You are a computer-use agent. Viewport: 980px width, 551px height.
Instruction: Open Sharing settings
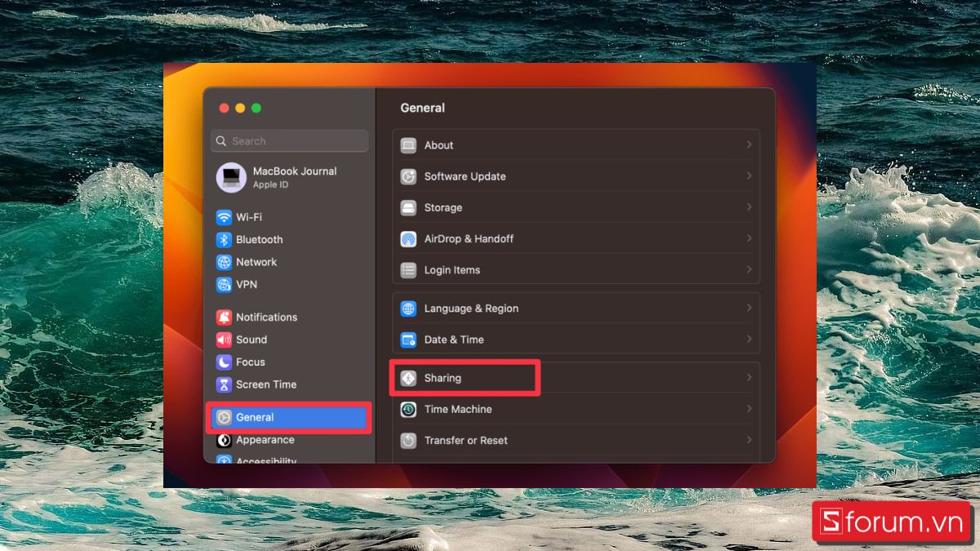pyautogui.click(x=445, y=377)
